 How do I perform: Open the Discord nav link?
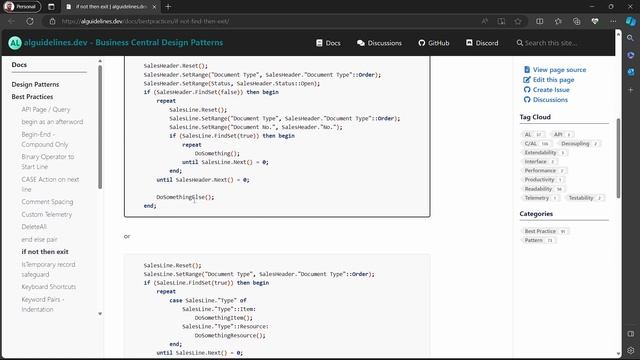(x=482, y=43)
